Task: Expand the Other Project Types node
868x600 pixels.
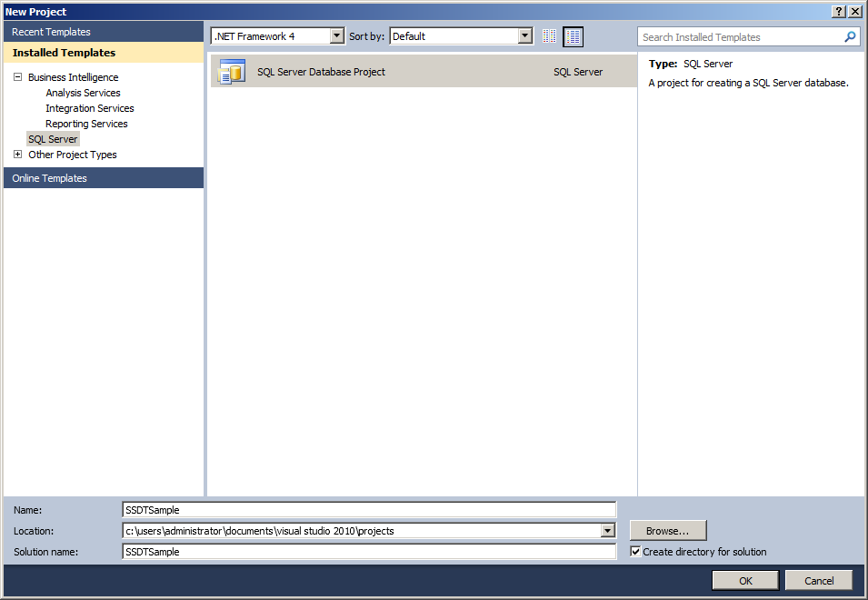Action: pyautogui.click(x=17, y=155)
